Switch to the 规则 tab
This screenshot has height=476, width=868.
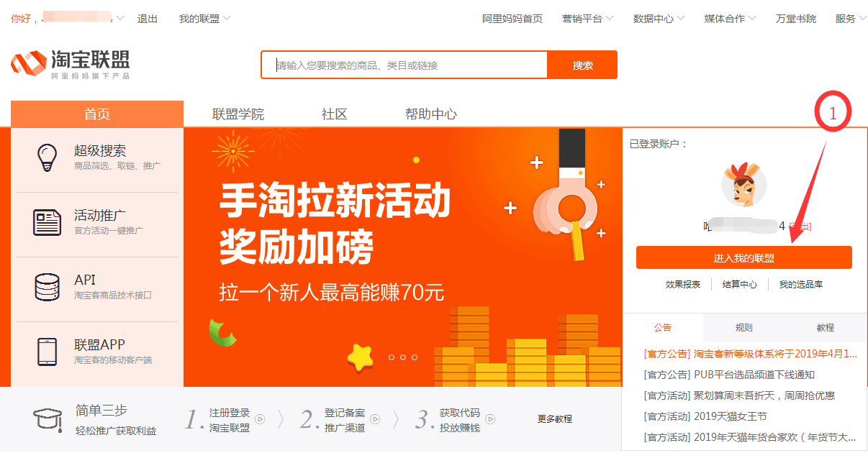click(744, 328)
